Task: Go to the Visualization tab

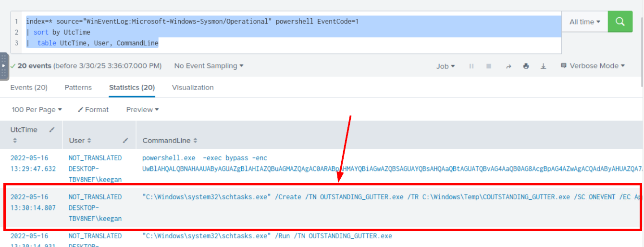Action: click(x=193, y=87)
